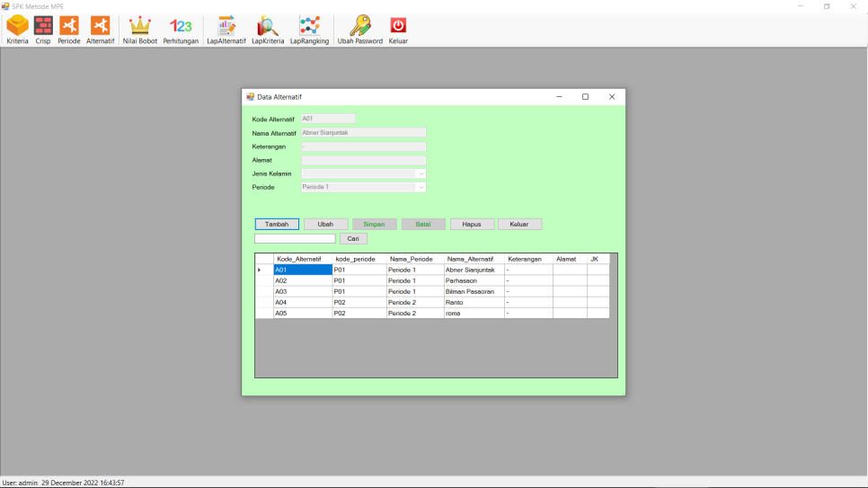The image size is (868, 488).
Task: Focus the search text field beside Cari
Action: [295, 239]
